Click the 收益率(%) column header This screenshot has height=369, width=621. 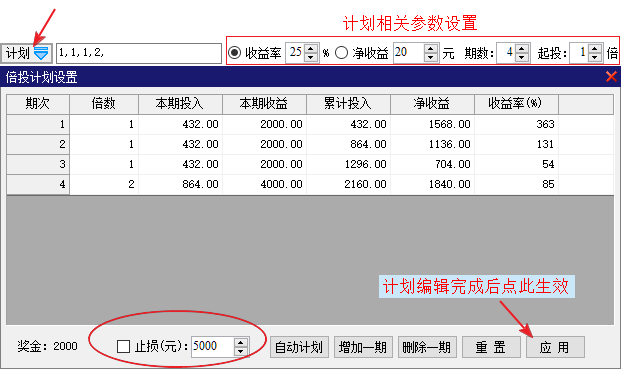[516, 104]
